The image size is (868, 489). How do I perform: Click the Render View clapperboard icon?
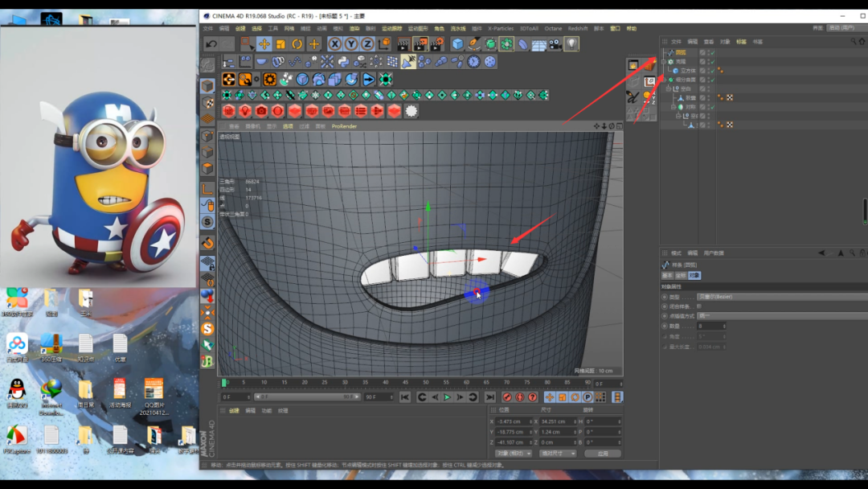[x=403, y=43]
